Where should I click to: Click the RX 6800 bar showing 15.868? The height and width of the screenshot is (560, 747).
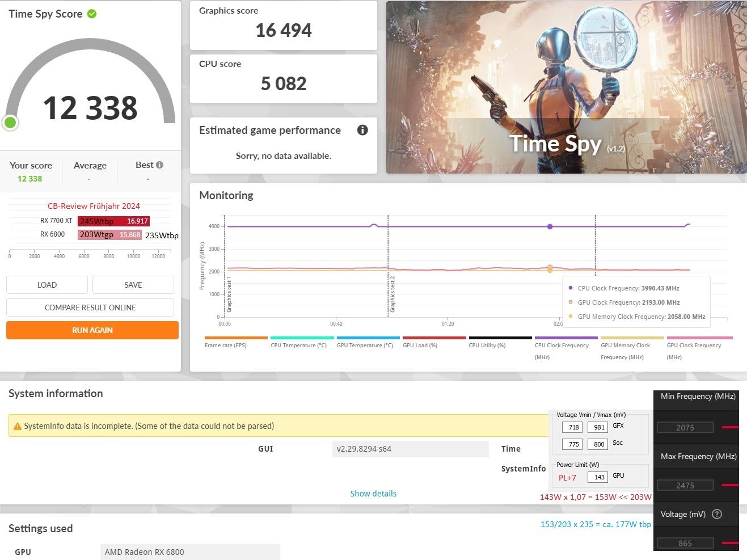pos(109,234)
